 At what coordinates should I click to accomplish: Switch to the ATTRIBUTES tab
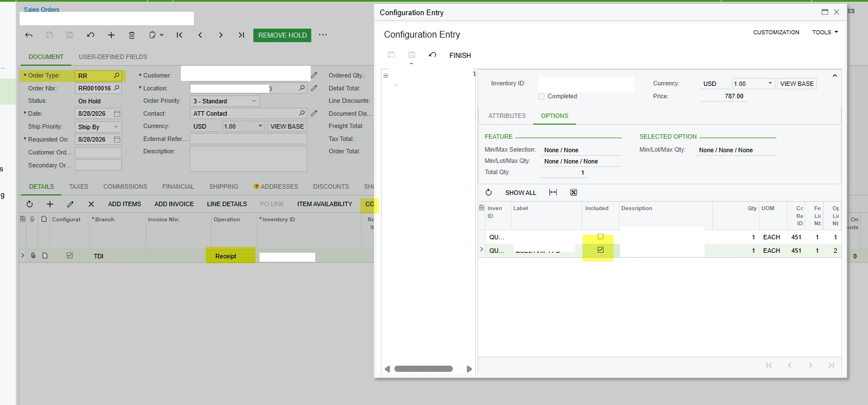click(x=507, y=116)
